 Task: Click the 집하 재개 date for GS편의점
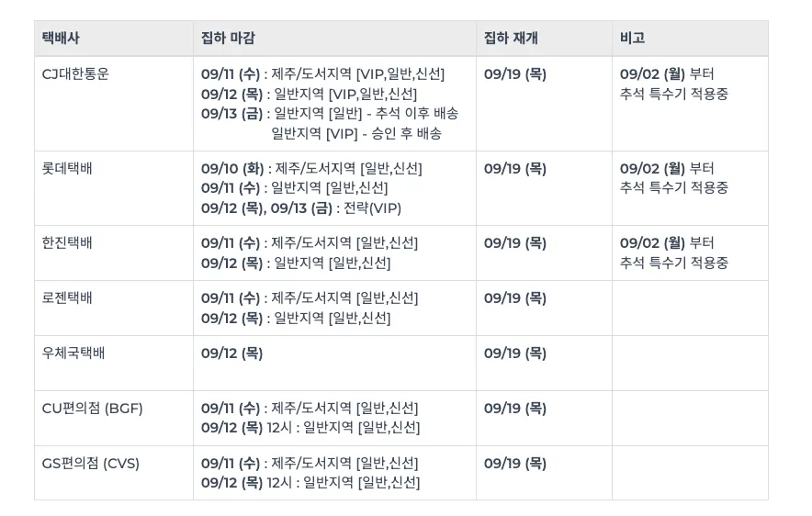click(514, 464)
